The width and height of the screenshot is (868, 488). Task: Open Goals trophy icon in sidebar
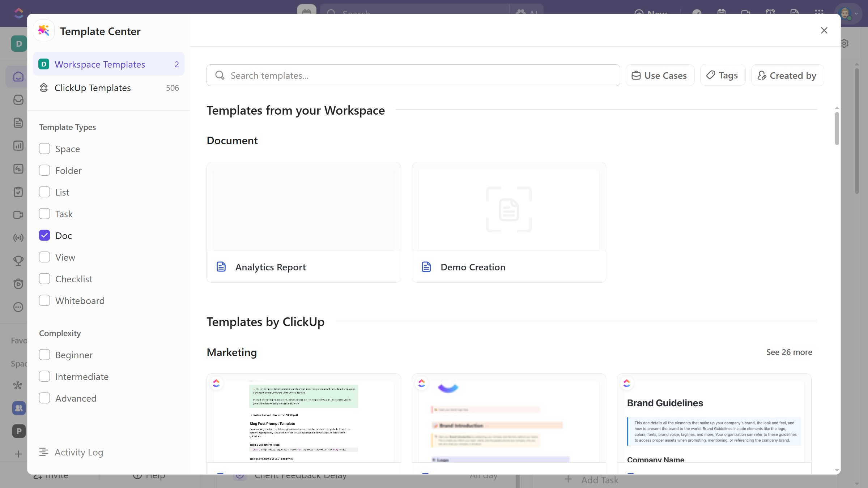(18, 261)
